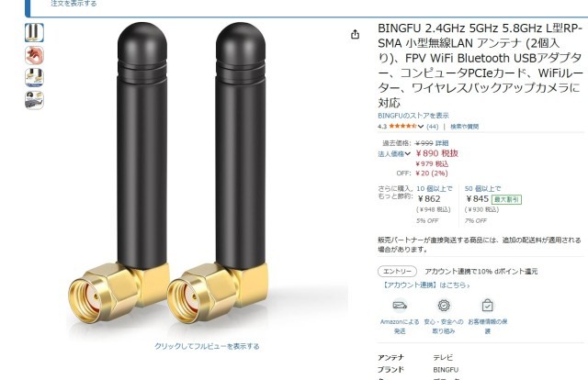
Task: Open the 44 customer reviews link
Action: [433, 127]
